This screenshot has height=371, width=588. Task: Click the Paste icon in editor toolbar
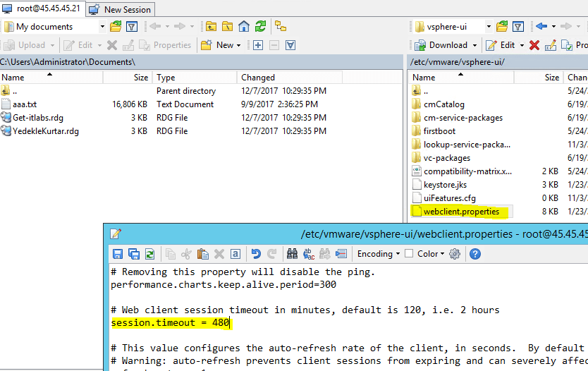(x=203, y=254)
